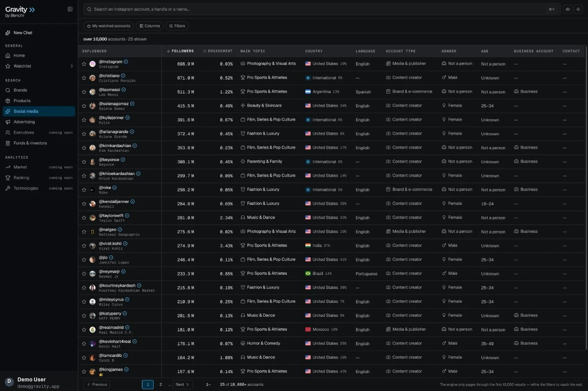Open the Advertising megaphone icon
The height and width of the screenshot is (391, 588).
pyautogui.click(x=8, y=122)
